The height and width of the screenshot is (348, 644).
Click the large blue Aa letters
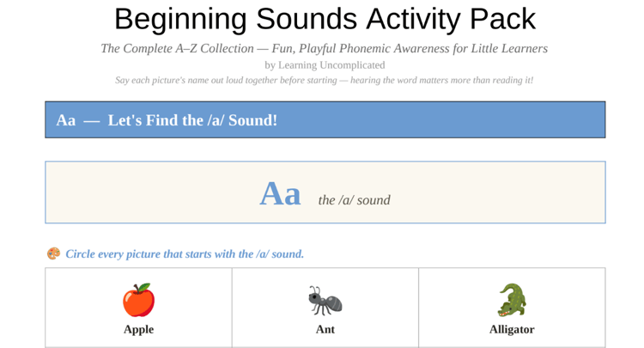280,193
